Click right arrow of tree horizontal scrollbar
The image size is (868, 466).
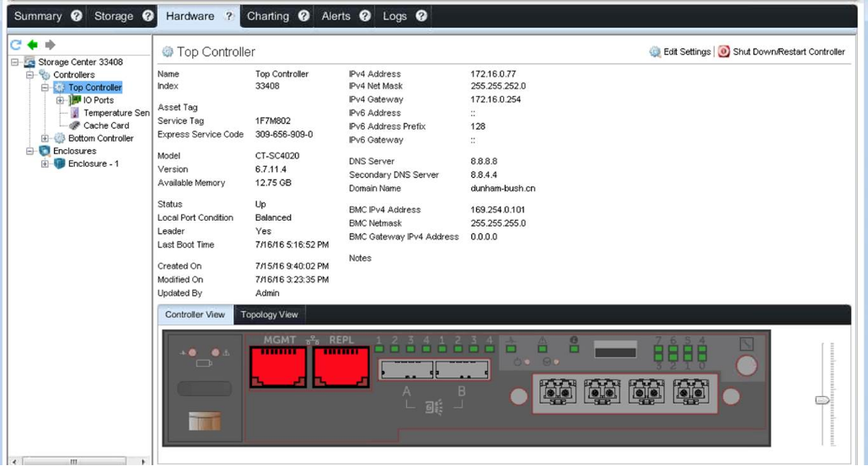[143, 461]
